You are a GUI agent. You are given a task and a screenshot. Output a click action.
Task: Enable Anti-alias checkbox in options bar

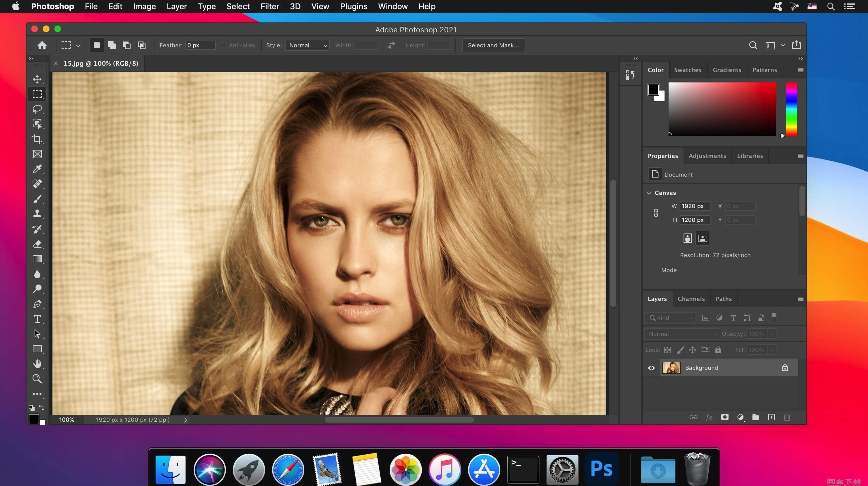point(222,45)
